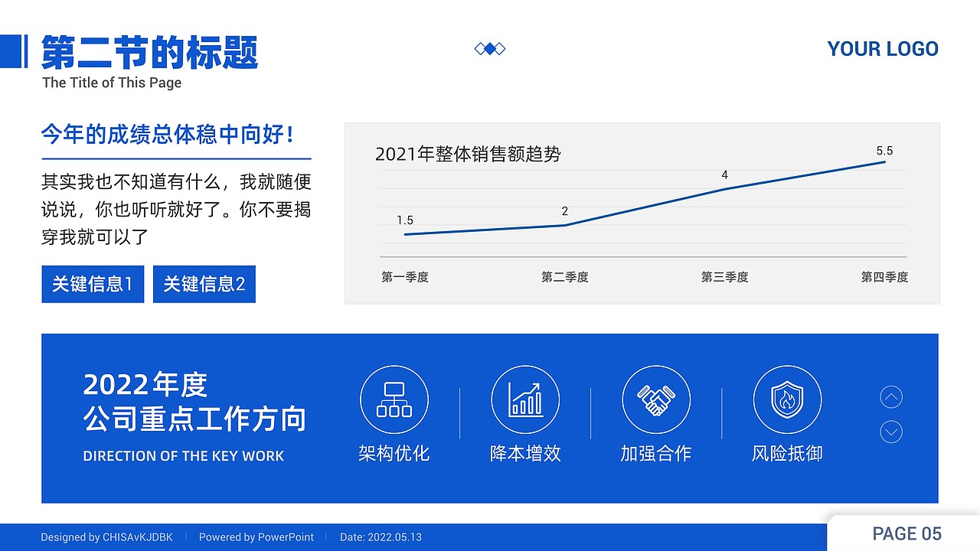The height and width of the screenshot is (551, 980).
Task: Click the diamond decoration icon at top center
Action: [x=490, y=49]
